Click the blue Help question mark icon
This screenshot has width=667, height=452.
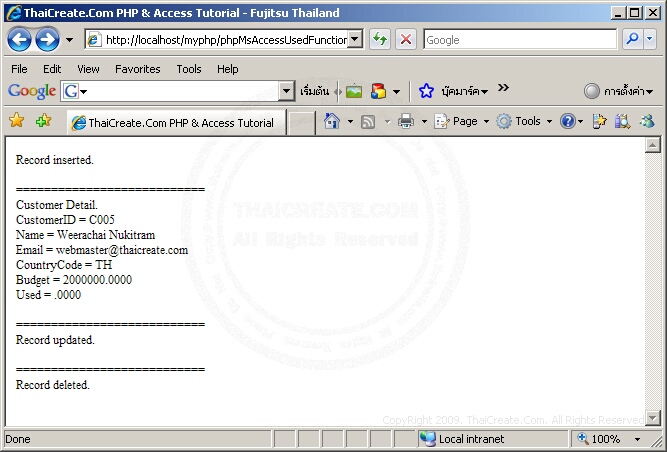point(568,122)
